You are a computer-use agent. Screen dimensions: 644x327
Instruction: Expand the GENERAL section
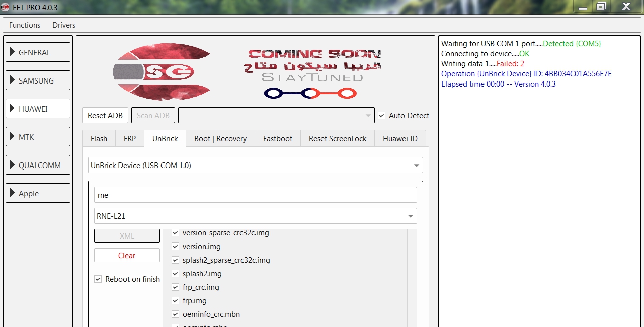[38, 52]
